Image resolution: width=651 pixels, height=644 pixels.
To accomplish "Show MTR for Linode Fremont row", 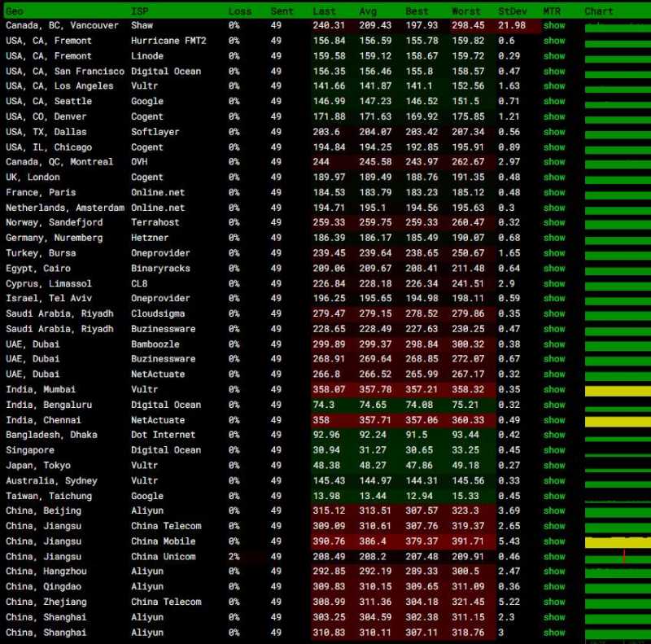I will point(554,56).
